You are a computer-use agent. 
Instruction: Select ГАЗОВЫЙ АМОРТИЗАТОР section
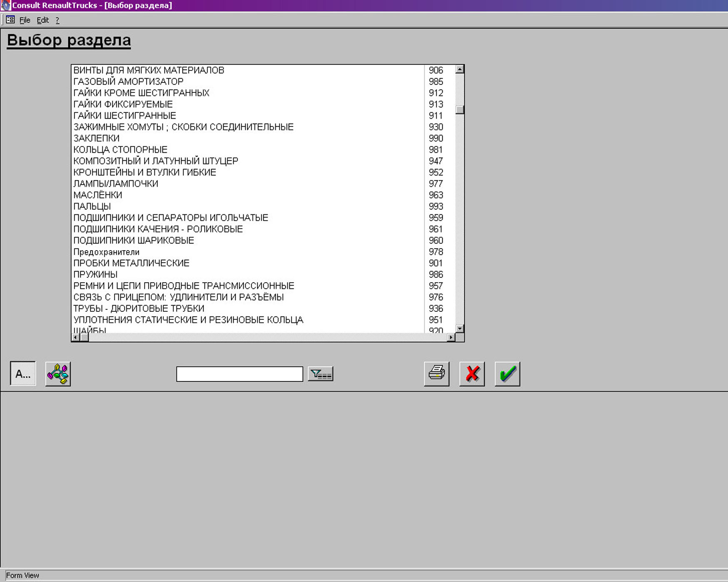pos(128,82)
